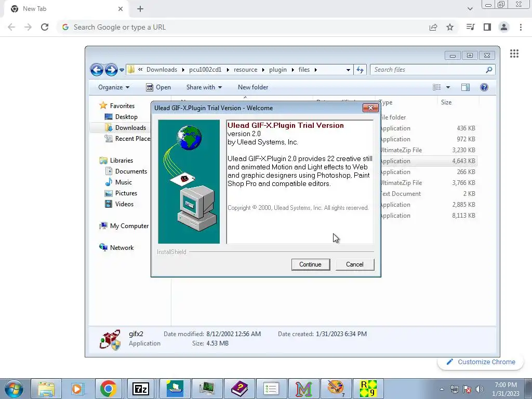Open the Share with menu
This screenshot has width=532, height=399.
click(204, 87)
